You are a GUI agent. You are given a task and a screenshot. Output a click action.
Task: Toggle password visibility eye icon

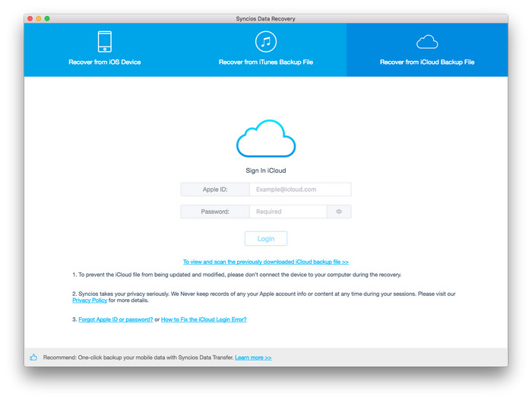(x=339, y=212)
